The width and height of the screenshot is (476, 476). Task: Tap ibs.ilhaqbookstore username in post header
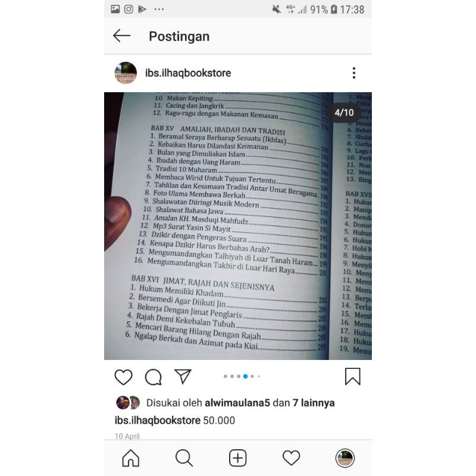tap(188, 73)
